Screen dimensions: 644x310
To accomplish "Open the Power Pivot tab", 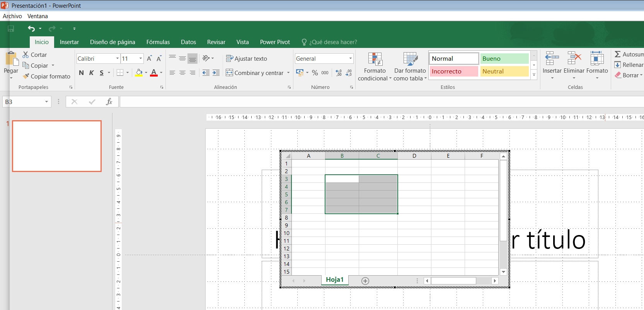I will (x=275, y=42).
